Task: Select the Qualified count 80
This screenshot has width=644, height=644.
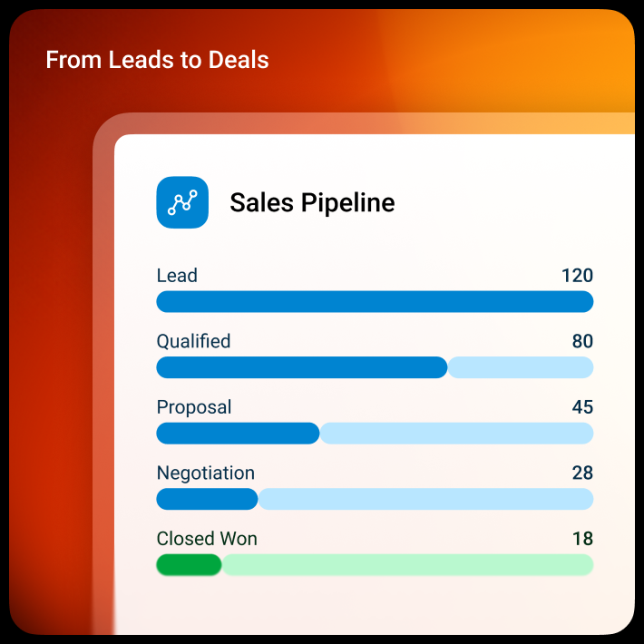Action: pyautogui.click(x=582, y=341)
